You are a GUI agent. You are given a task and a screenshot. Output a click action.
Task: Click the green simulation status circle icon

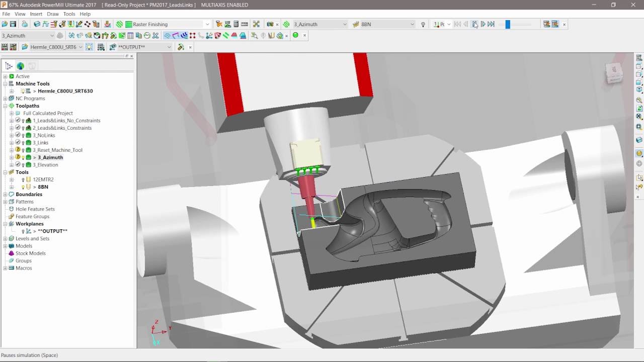(295, 35)
